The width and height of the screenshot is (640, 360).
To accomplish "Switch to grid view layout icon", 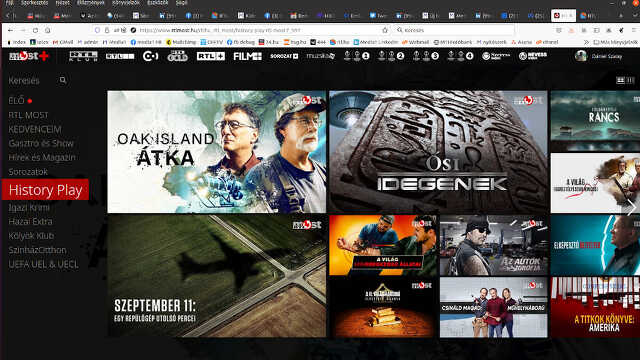I will click(620, 80).
